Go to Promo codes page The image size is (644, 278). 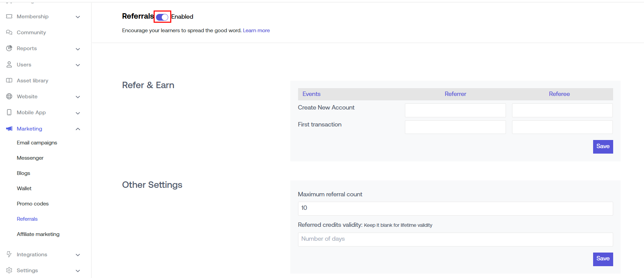click(33, 204)
